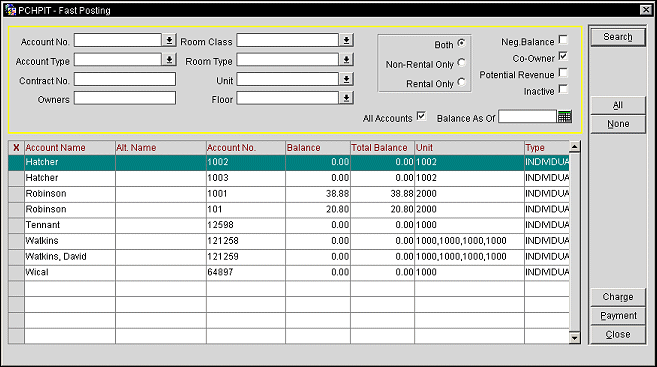This screenshot has height=367, width=657.
Task: Click the Floor input field
Action: (x=287, y=98)
